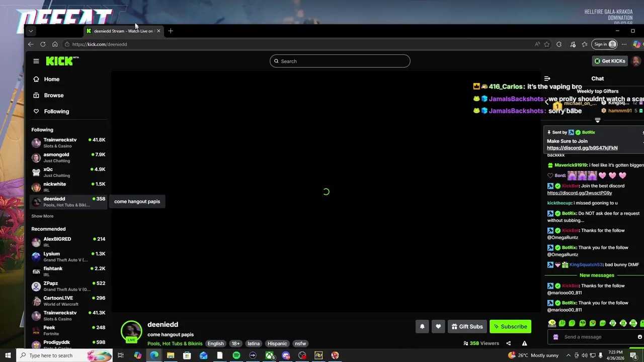Open fishtank recommended channel
The image size is (644, 362).
tap(68, 271)
